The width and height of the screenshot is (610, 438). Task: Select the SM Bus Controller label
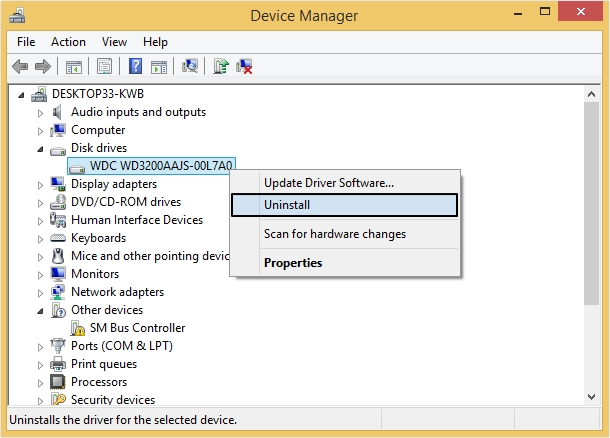[x=137, y=328]
